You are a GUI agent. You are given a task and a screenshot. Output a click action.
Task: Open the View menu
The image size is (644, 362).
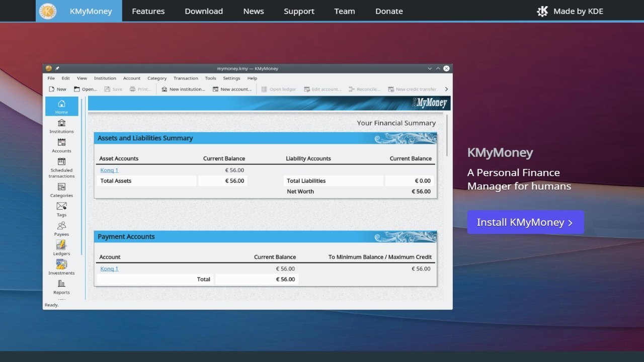(x=82, y=78)
